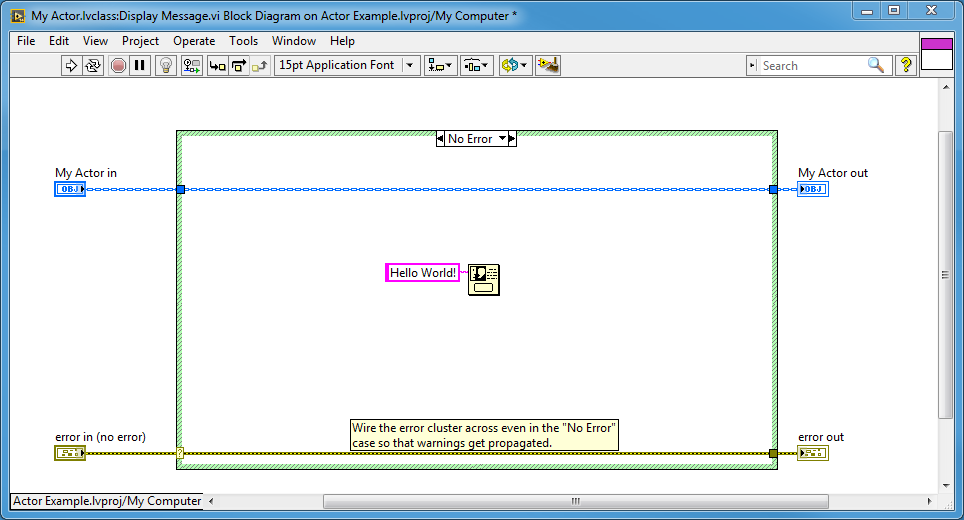
Task: Select the error out cluster terminal
Action: coord(813,453)
